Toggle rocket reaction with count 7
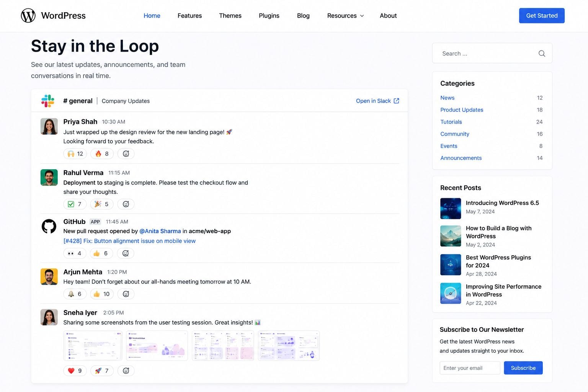Image resolution: width=588 pixels, height=392 pixels. (x=102, y=371)
